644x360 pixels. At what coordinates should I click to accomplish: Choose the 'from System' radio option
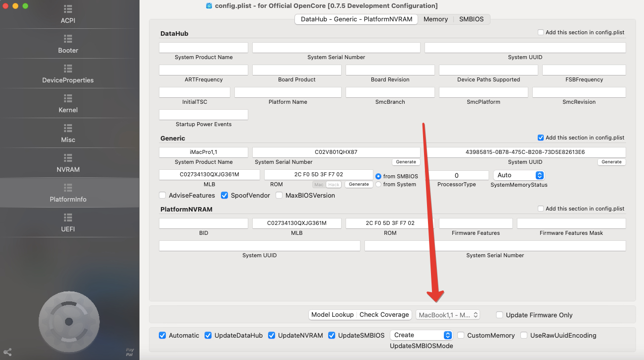point(378,184)
